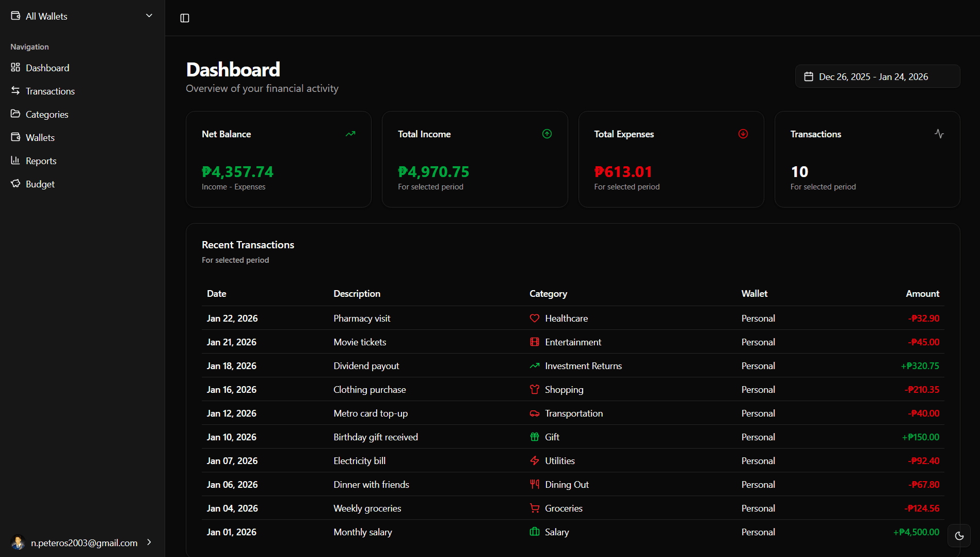The width and height of the screenshot is (980, 557).
Task: Click the +₱4,500.00 amount
Action: click(916, 532)
